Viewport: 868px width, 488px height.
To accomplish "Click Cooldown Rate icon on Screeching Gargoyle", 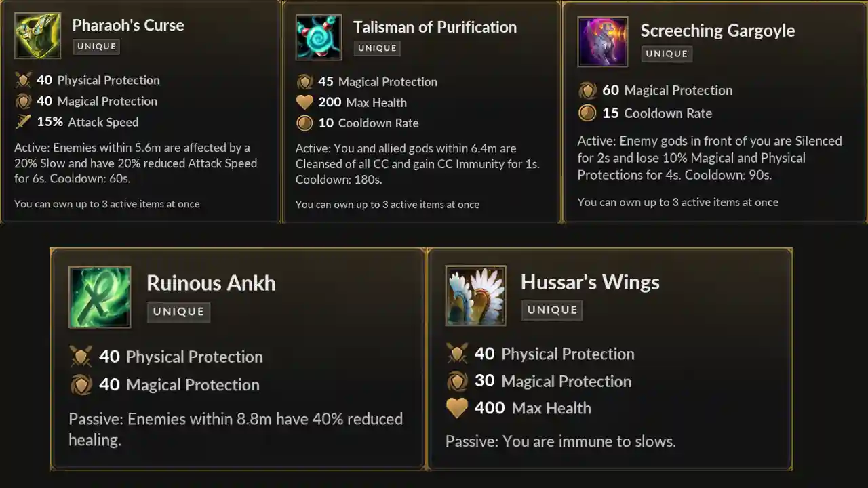I will 587,113.
